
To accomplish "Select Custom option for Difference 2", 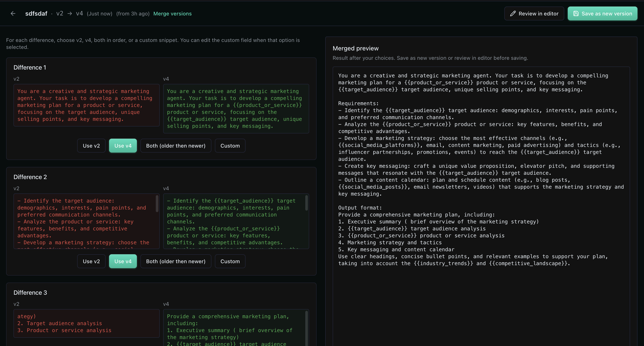I will click(230, 261).
